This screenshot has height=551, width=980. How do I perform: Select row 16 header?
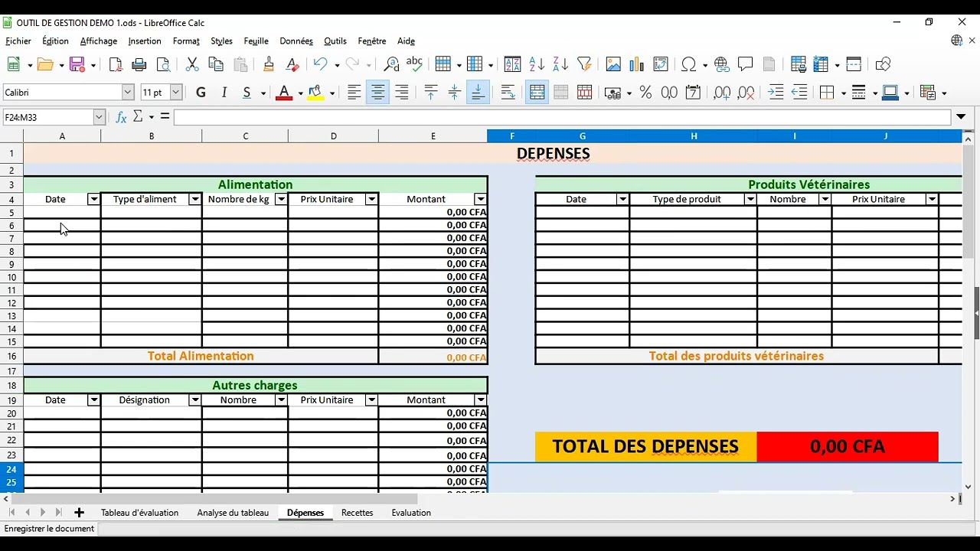[x=11, y=356]
